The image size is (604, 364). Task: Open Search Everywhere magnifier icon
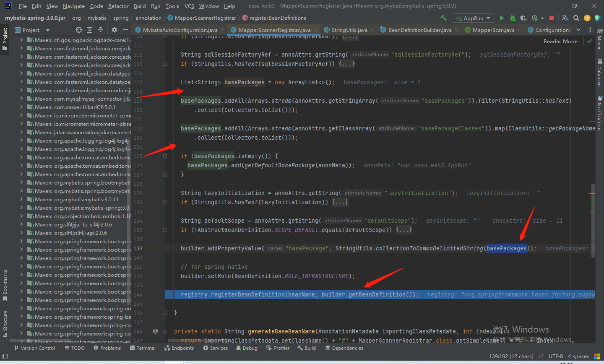coord(576,18)
